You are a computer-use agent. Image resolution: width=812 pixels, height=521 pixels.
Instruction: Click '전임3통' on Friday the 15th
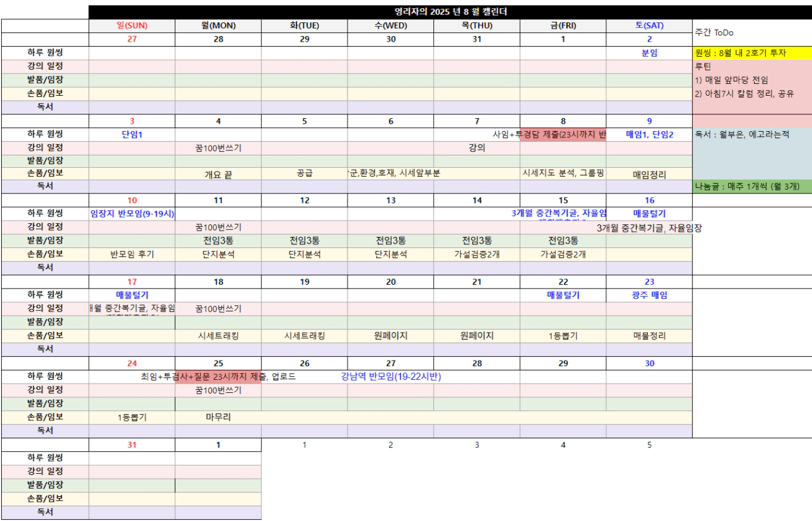(563, 241)
